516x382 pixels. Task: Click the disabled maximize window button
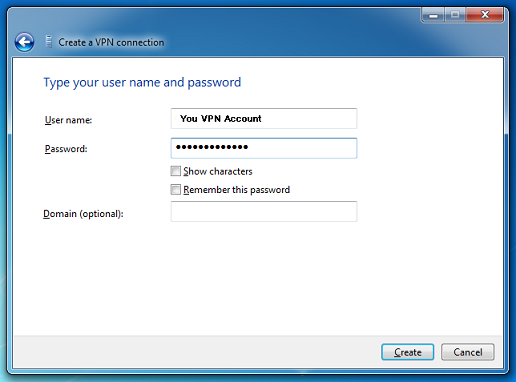pos(455,15)
